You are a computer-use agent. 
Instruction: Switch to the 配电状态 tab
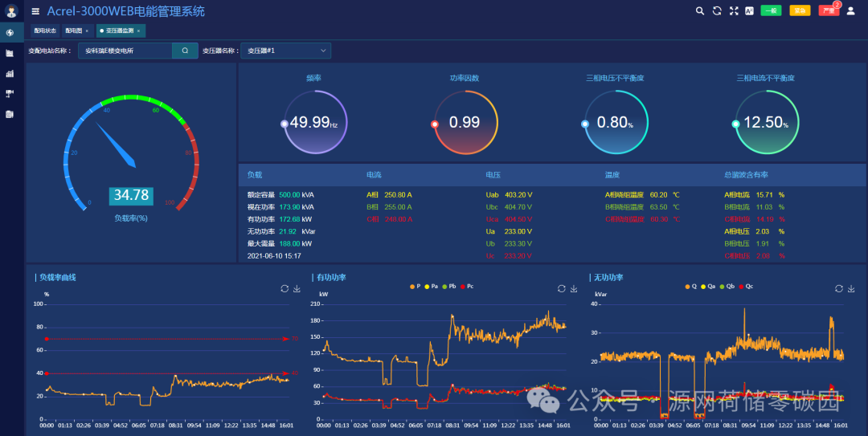45,31
